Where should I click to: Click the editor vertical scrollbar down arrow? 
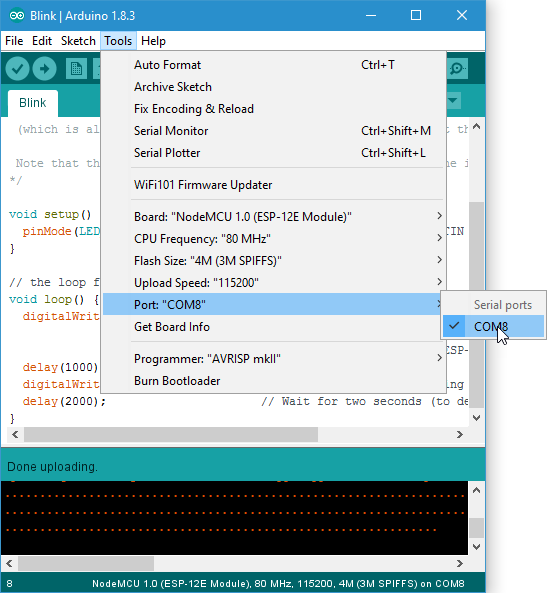[477, 418]
